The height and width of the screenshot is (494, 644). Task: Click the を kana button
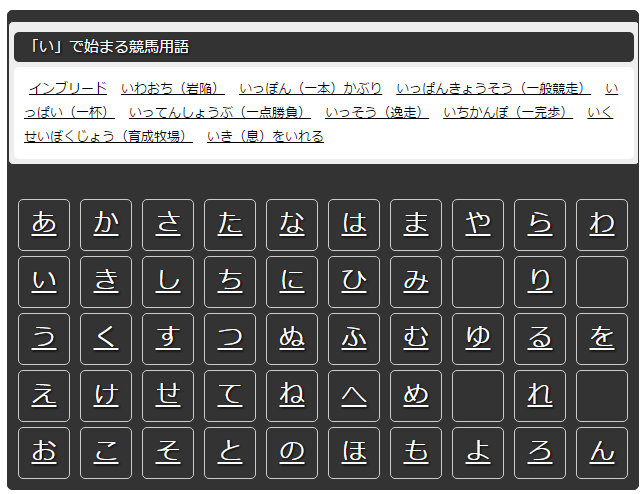coord(602,339)
